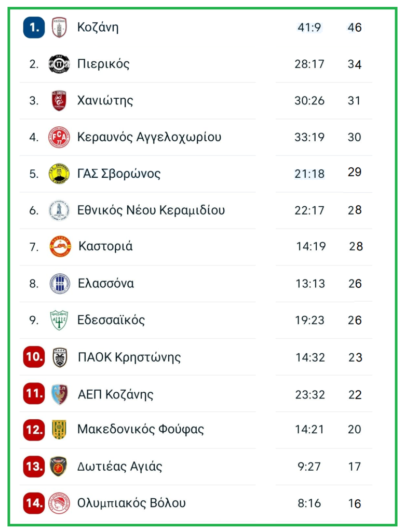Click the Δωτιέας Αγιάς team name
405x532 pixels.
[119, 467]
